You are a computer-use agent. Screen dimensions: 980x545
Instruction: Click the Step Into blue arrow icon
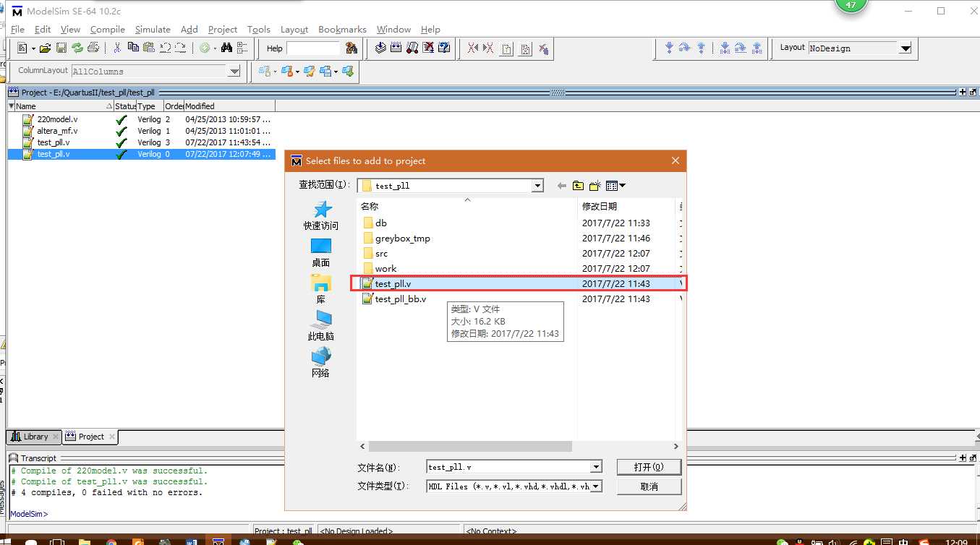(669, 48)
